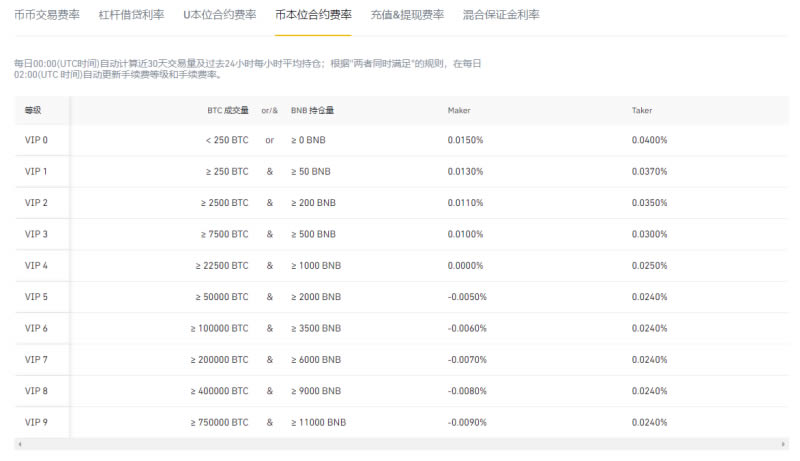The height and width of the screenshot is (461, 800).
Task: Click the BNB 持仓量 column header
Action: click(312, 110)
